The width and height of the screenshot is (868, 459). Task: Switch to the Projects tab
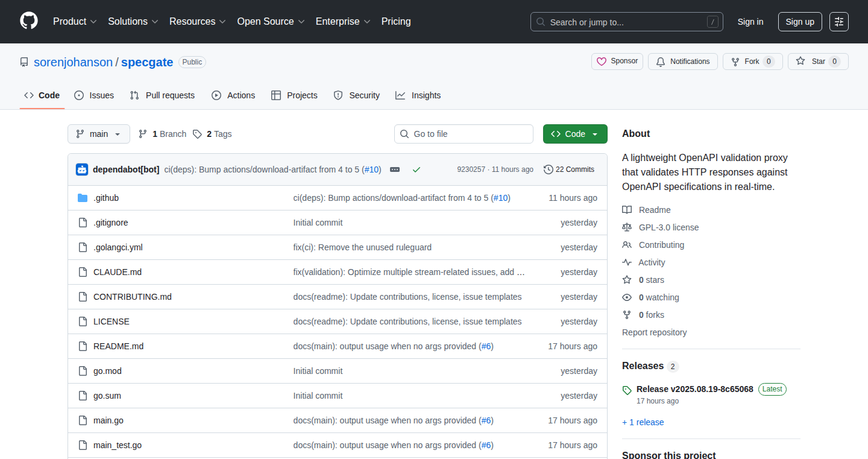[294, 95]
